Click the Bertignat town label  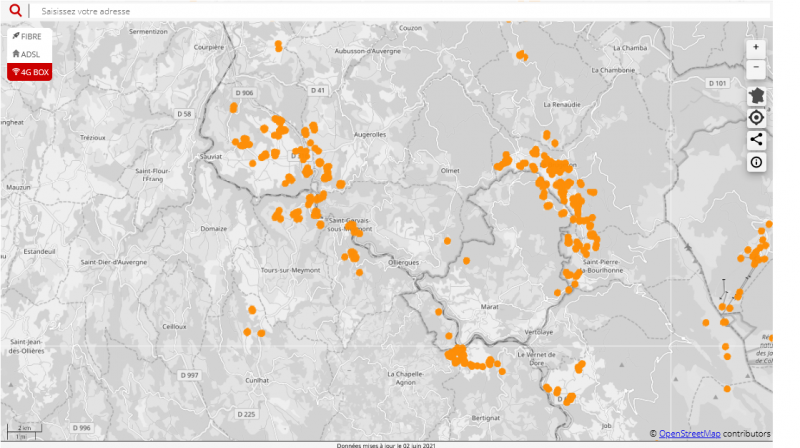coord(485,417)
